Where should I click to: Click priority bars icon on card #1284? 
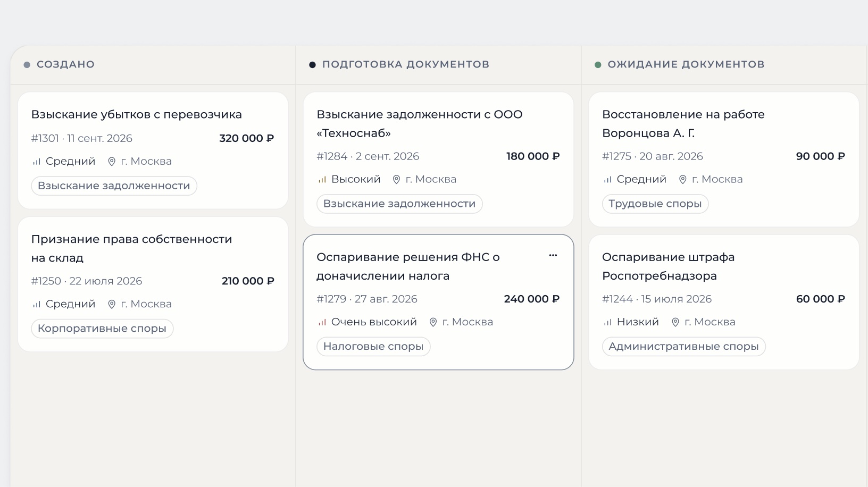click(x=322, y=180)
